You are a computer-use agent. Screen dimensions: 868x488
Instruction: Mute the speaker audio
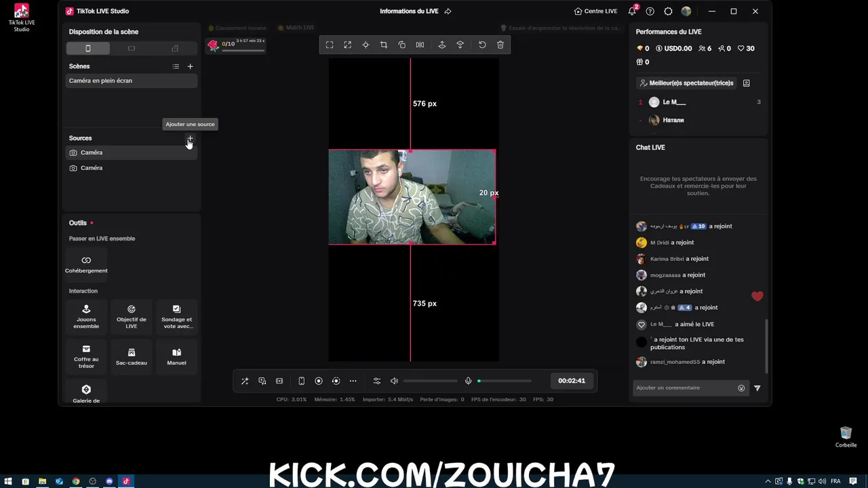click(395, 381)
